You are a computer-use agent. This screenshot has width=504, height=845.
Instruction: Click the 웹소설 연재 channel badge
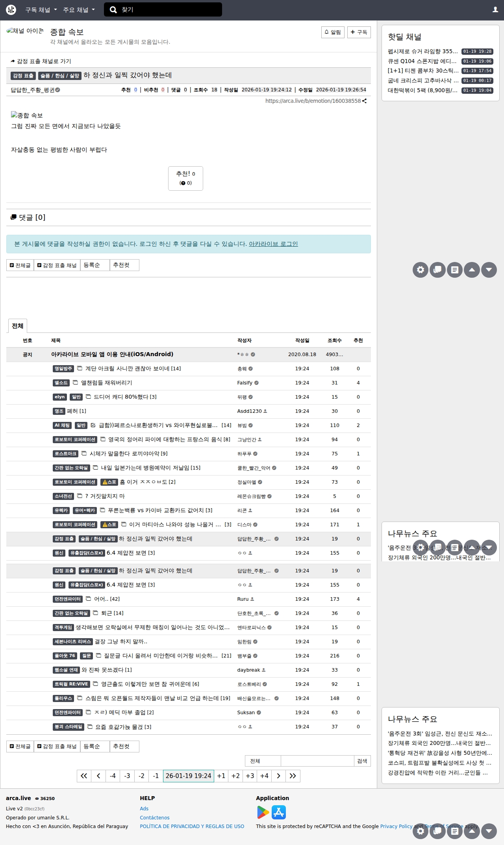(66, 670)
